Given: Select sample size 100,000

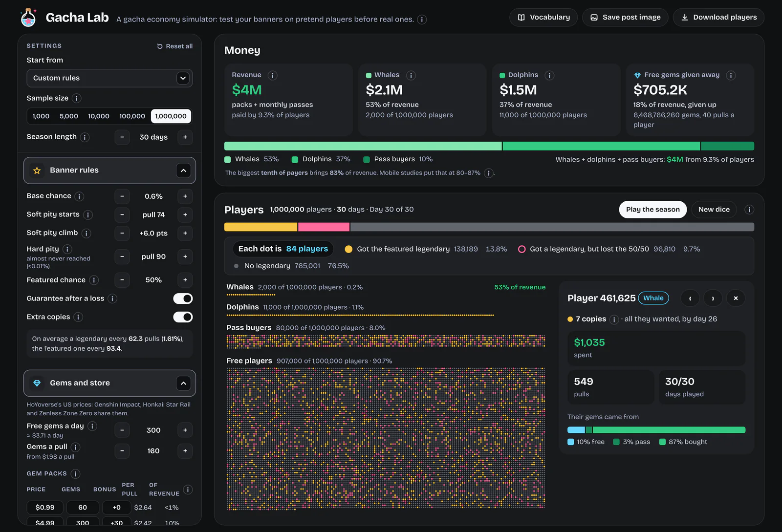Looking at the screenshot, I should click(x=132, y=116).
